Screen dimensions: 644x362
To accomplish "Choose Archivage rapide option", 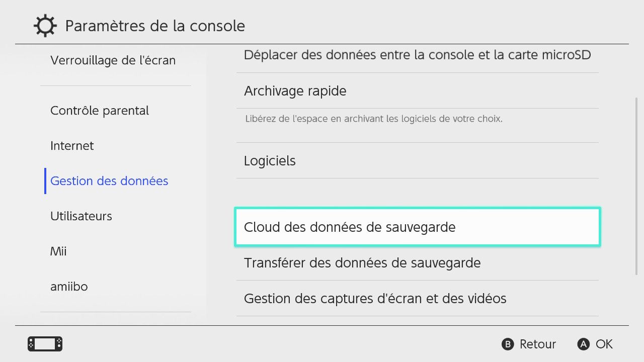I will 418,91.
